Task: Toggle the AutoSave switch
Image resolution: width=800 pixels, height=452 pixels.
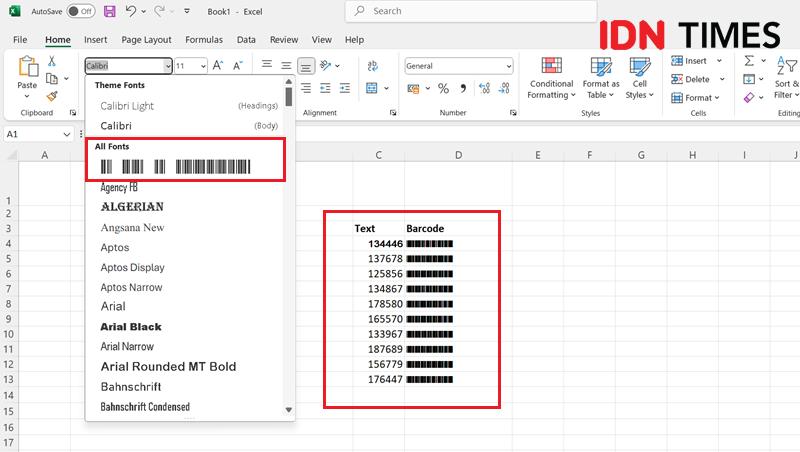Action: pyautogui.click(x=81, y=11)
